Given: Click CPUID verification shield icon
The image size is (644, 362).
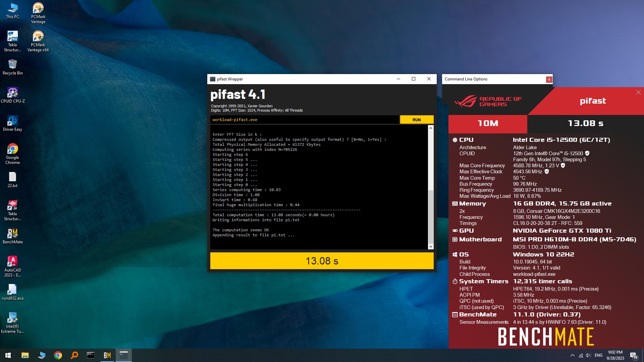Looking at the screenshot, I should (x=587, y=153).
